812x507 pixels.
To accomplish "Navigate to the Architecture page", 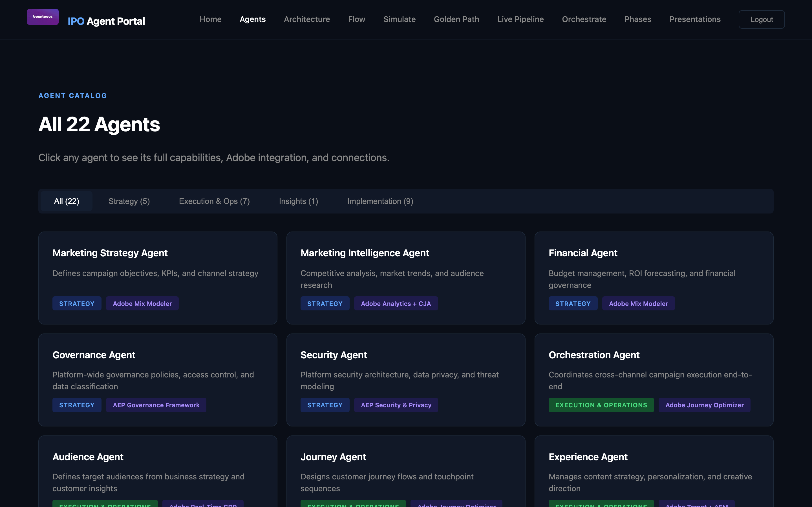I will tap(307, 19).
